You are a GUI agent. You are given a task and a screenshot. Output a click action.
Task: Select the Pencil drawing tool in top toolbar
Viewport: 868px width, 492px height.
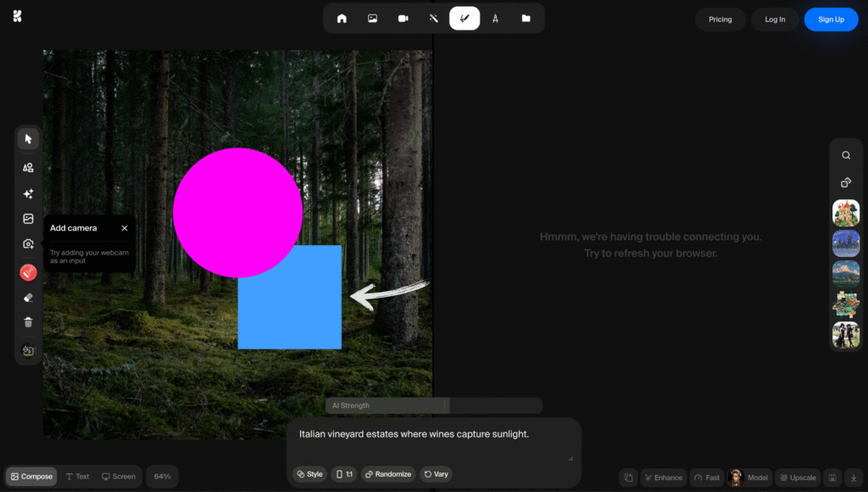465,17
